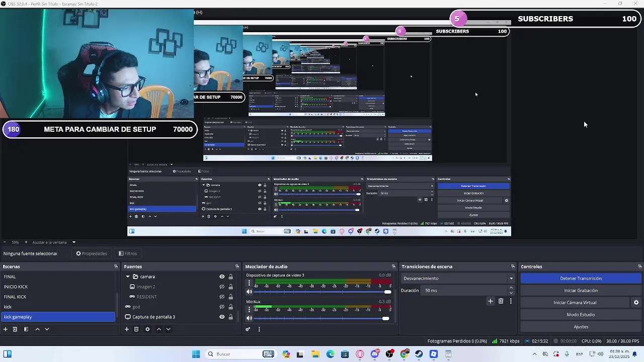Open source properties gear in the Fuentes toolbar

tap(147, 329)
